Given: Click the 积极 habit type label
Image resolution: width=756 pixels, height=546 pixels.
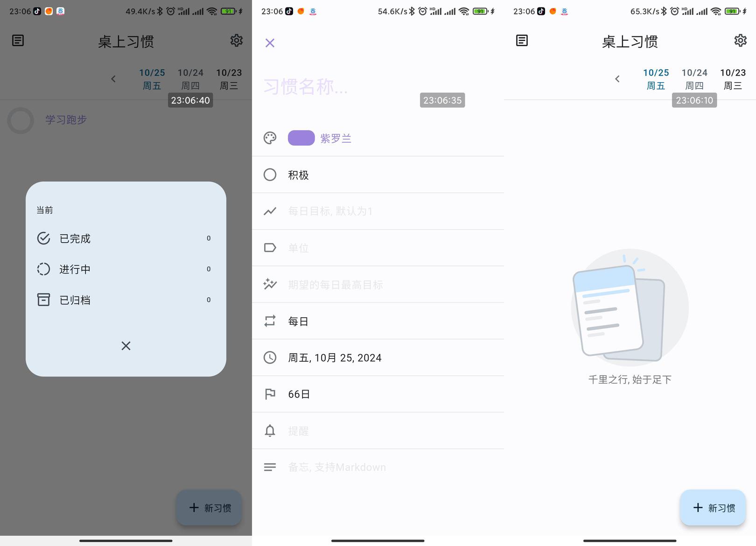Looking at the screenshot, I should click(x=298, y=175).
